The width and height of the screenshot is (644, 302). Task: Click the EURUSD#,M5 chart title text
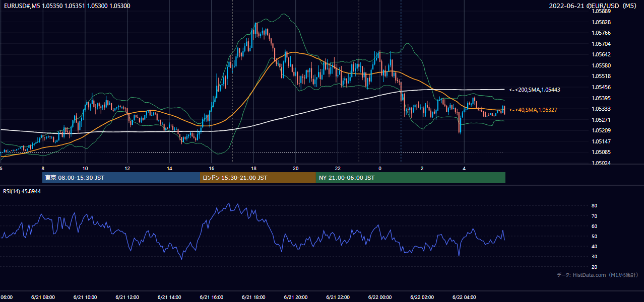[x=67, y=6]
